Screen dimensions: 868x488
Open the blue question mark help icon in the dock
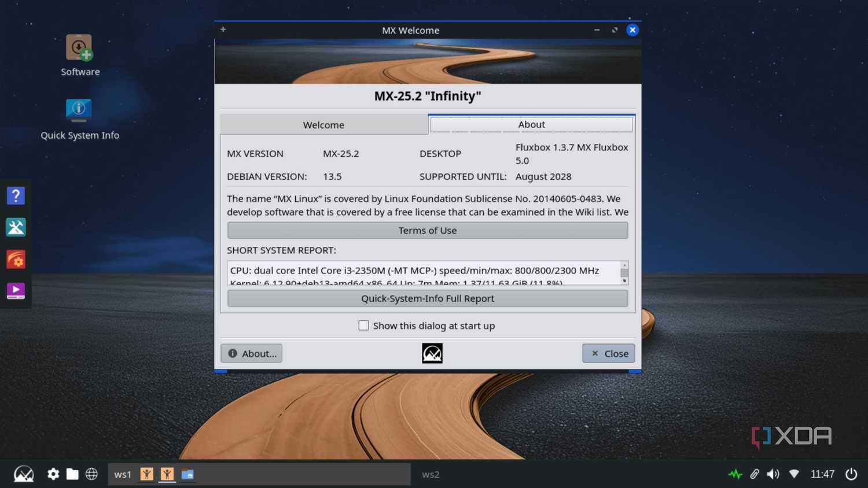(16, 196)
